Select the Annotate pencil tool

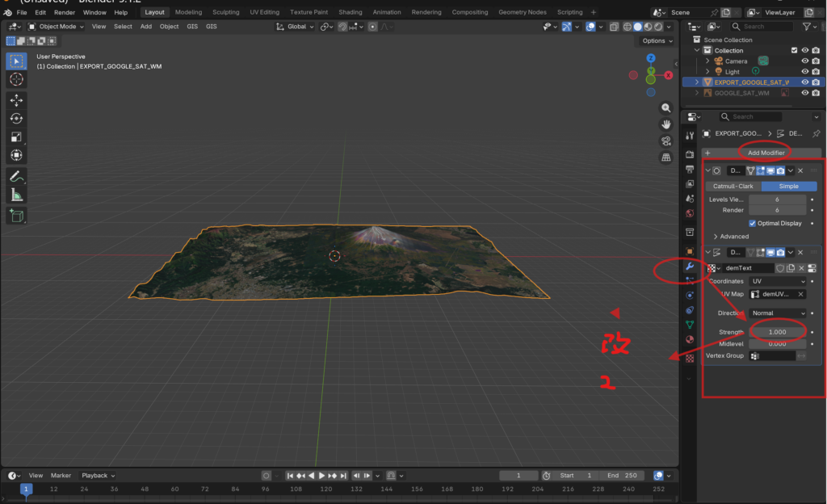pyautogui.click(x=16, y=177)
